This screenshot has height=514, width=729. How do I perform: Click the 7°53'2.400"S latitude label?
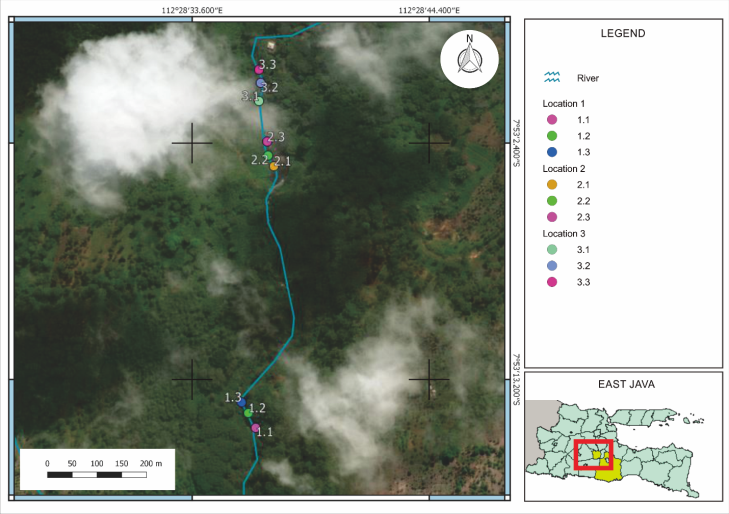click(517, 144)
